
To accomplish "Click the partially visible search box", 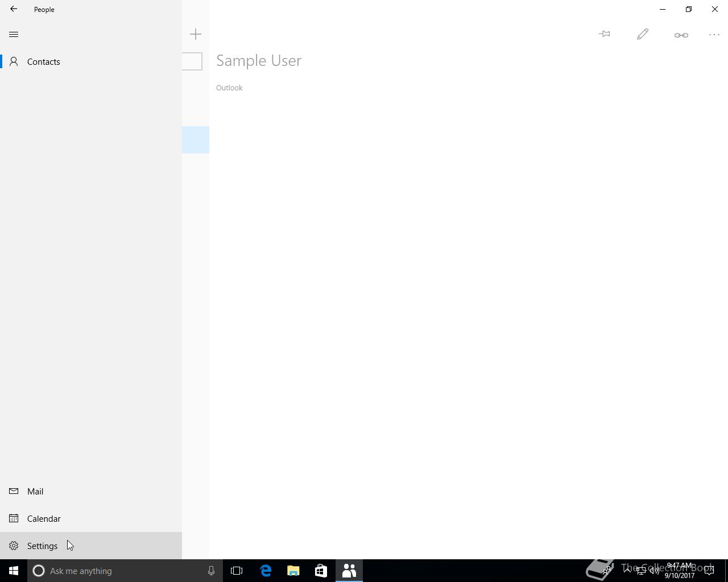I will (x=192, y=61).
